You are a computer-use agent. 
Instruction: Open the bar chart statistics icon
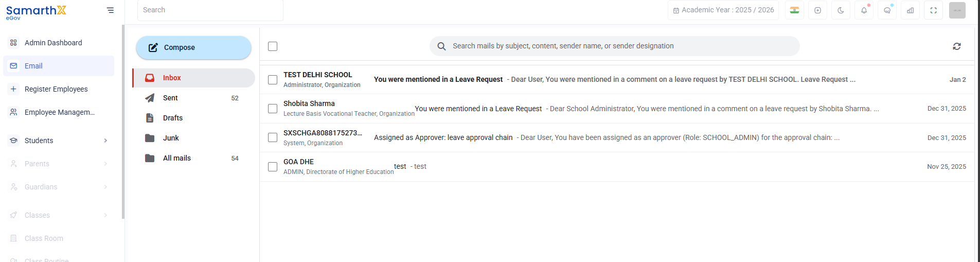click(x=911, y=10)
